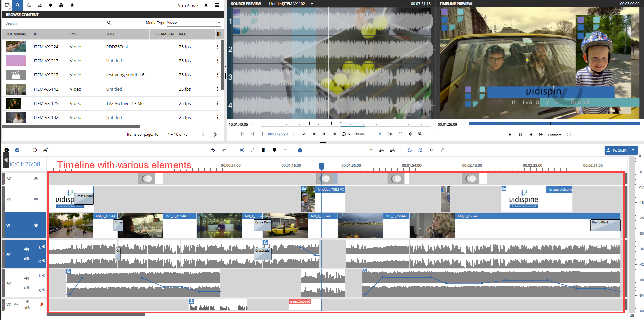Click the search icon in the Browse Content panel
Image resolution: width=644 pixels, height=320 pixels.
108,23
